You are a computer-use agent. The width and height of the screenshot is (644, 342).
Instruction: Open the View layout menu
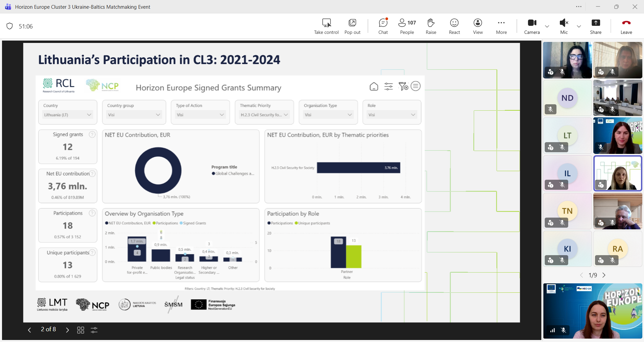[x=478, y=26]
